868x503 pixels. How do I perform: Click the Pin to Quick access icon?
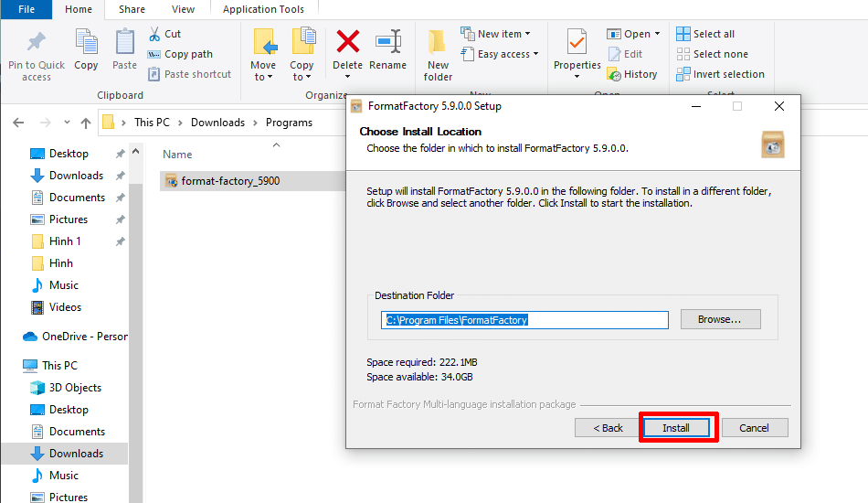(x=37, y=43)
